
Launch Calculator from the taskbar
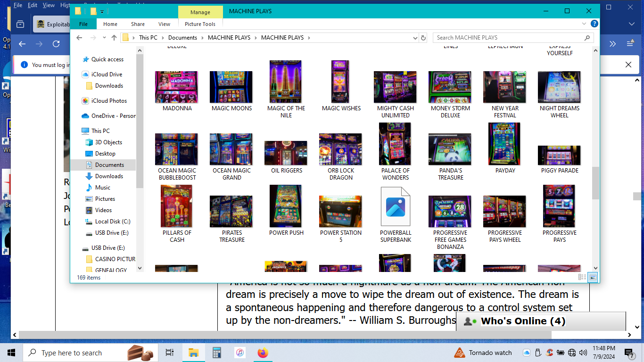[217, 353]
